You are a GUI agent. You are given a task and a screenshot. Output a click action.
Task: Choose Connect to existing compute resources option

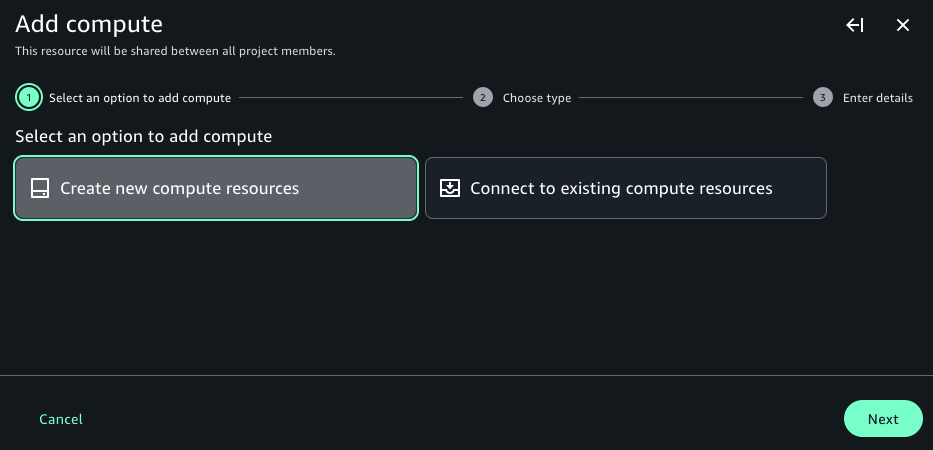[x=625, y=188]
